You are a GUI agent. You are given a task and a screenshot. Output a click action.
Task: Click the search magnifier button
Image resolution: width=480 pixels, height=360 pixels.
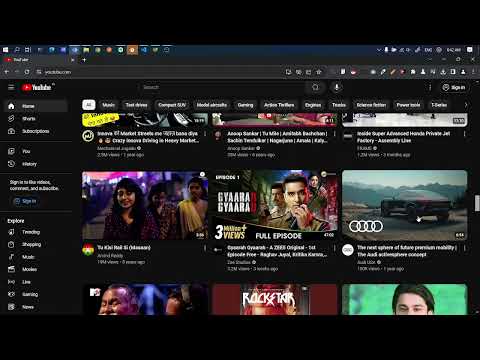(x=315, y=87)
